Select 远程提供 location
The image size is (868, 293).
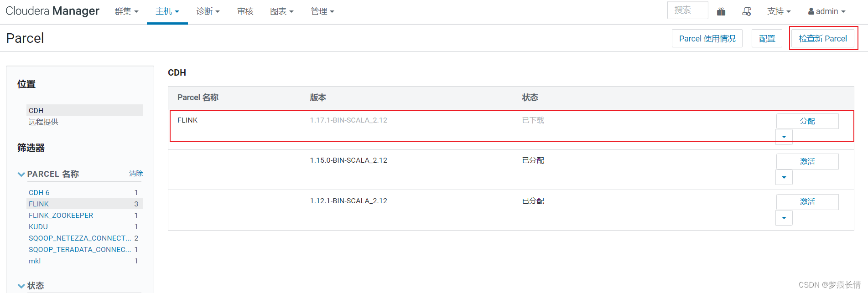pos(43,122)
